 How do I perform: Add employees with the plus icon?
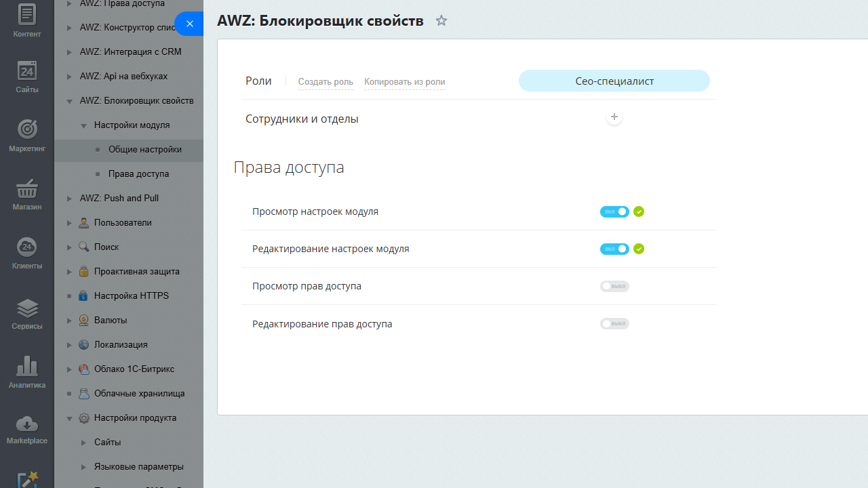click(614, 117)
